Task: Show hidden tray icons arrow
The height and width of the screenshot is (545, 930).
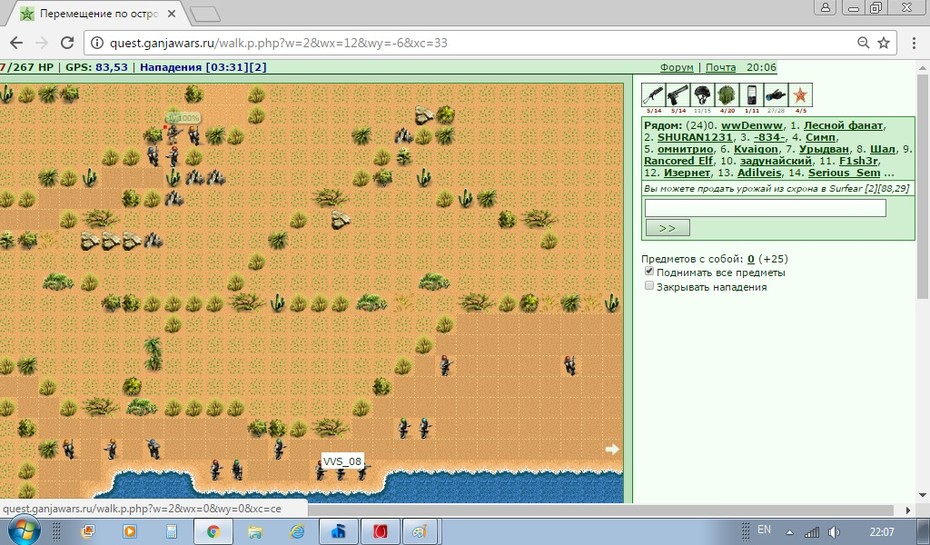Action: (789, 533)
